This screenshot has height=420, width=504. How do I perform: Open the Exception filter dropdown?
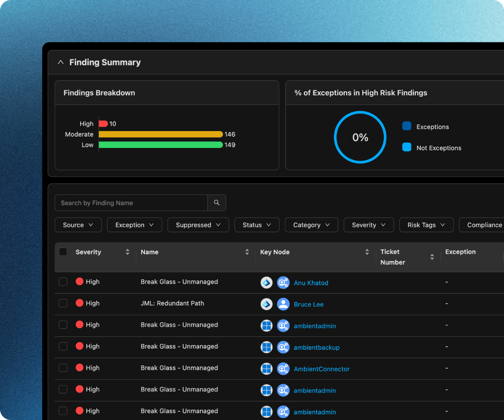click(x=134, y=225)
